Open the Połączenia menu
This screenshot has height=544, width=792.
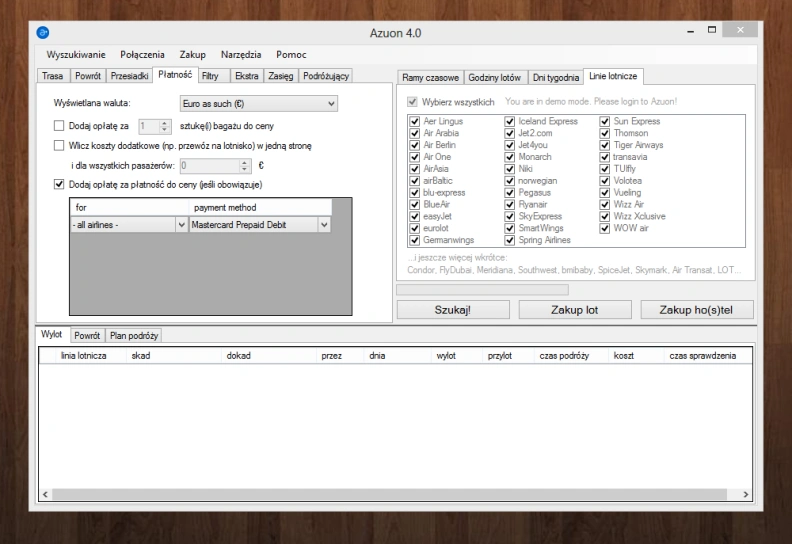tap(142, 55)
